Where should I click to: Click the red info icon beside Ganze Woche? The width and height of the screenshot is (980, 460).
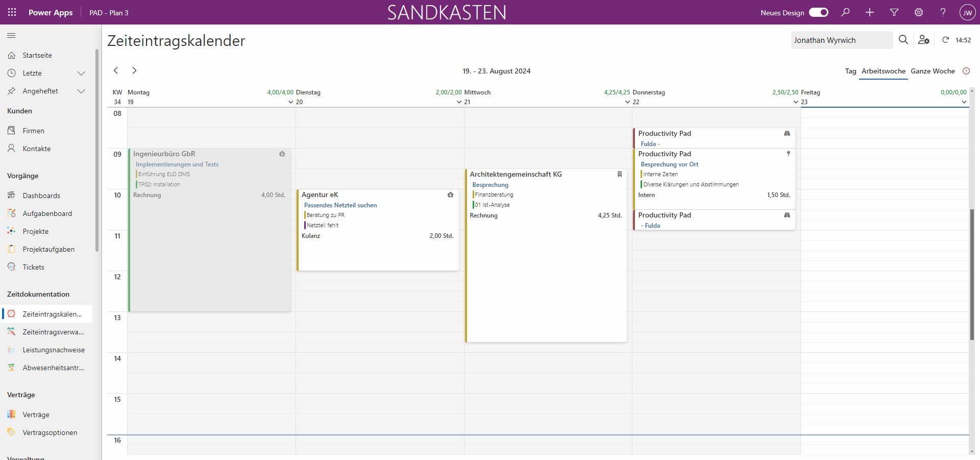click(966, 71)
